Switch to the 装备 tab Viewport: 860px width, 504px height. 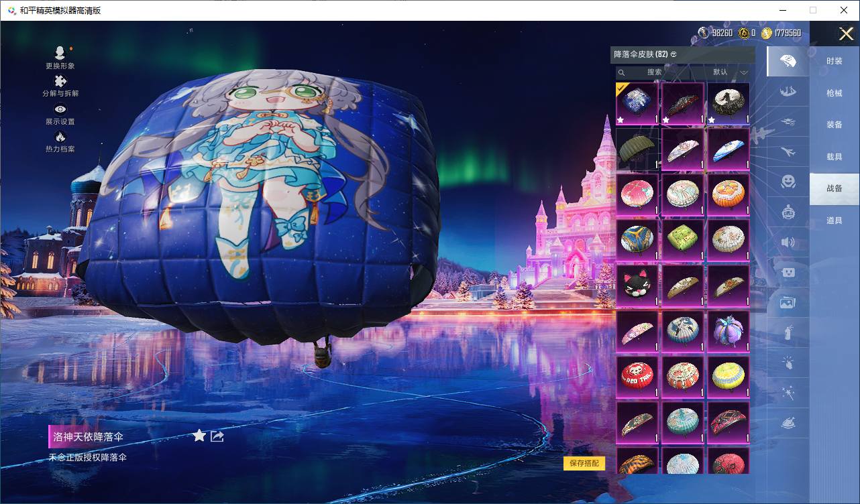click(x=835, y=125)
